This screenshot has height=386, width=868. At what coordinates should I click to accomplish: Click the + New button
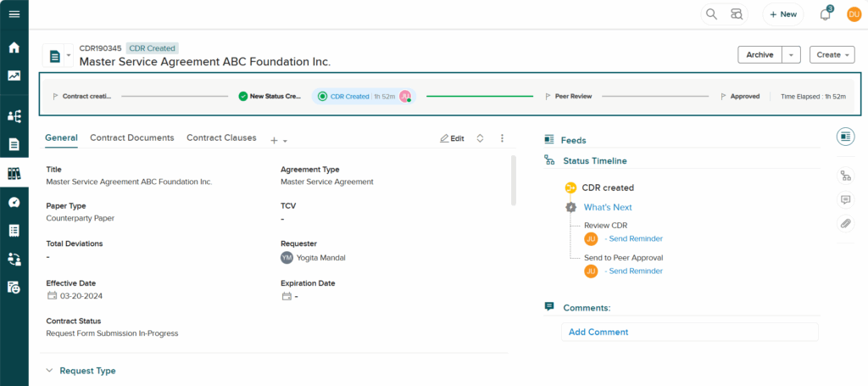[782, 14]
